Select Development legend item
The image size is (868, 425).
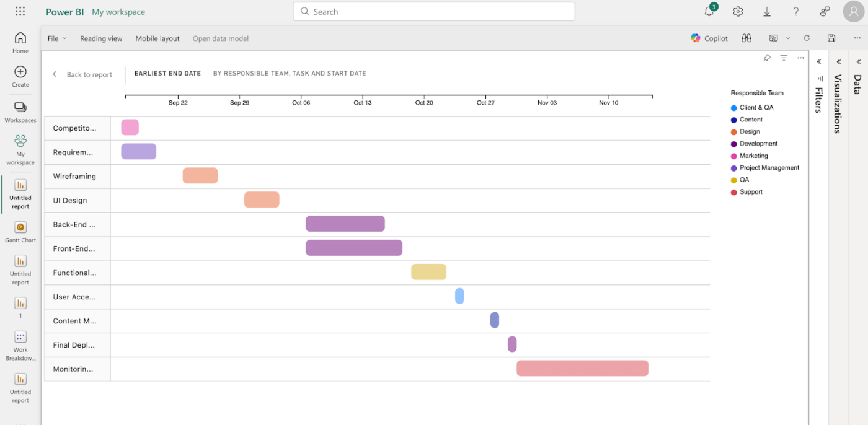click(x=754, y=144)
